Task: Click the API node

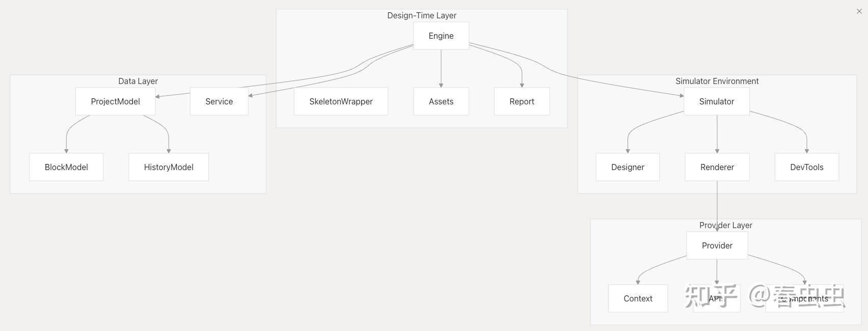Action: pos(716,298)
